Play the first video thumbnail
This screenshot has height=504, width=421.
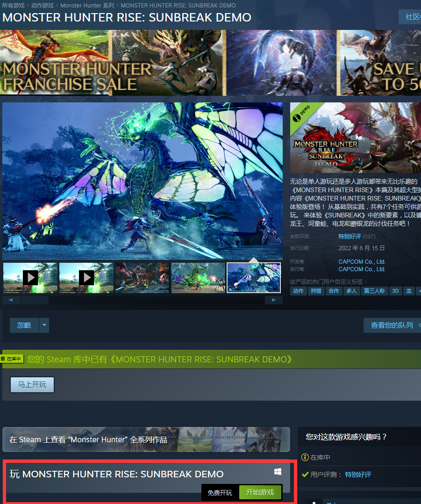click(x=30, y=278)
